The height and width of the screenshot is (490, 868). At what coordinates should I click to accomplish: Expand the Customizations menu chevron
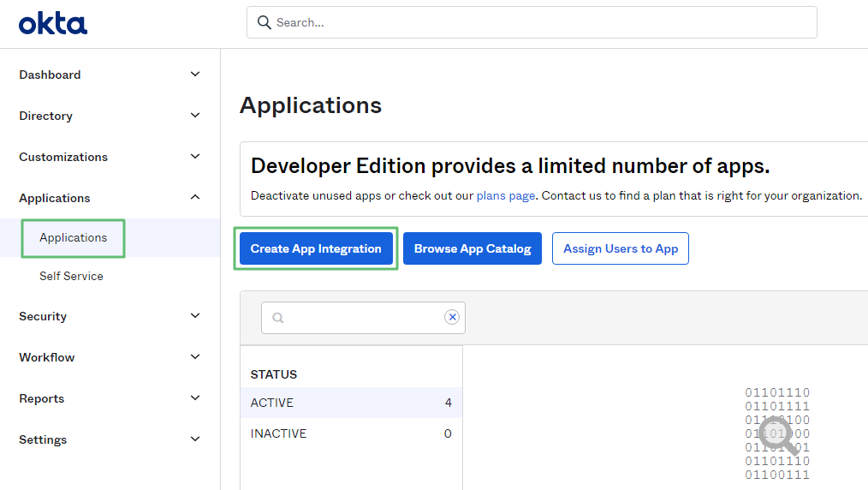point(195,156)
